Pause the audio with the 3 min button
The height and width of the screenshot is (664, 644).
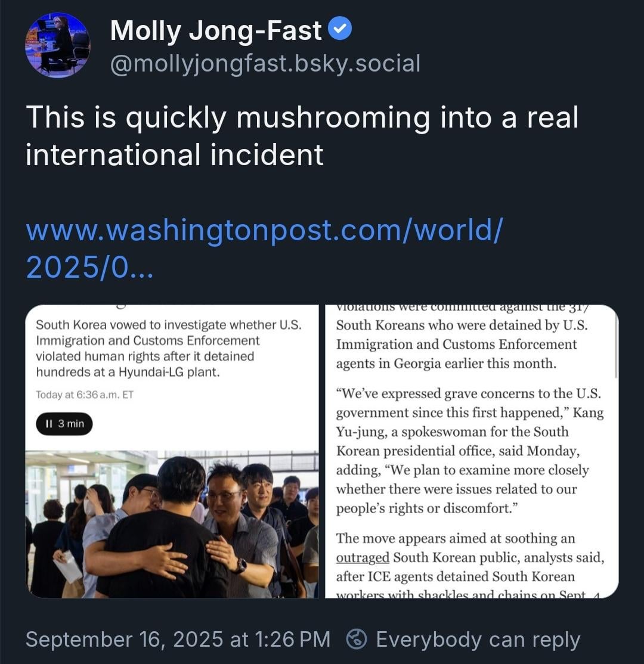point(64,423)
